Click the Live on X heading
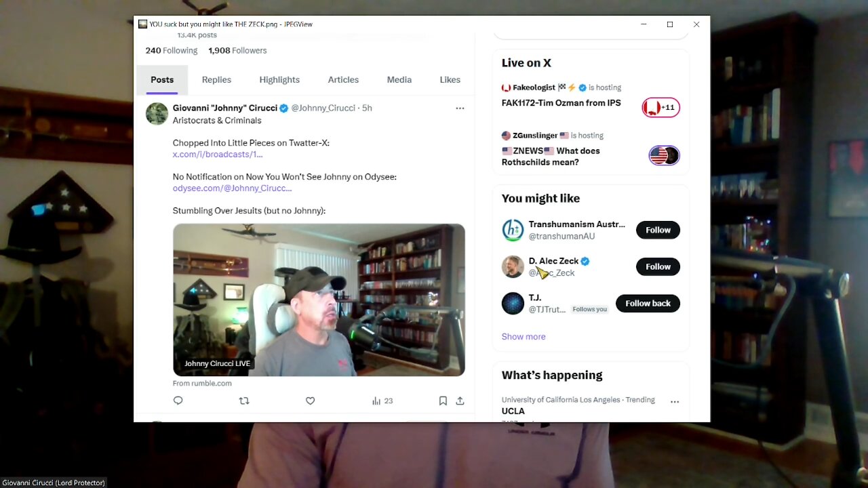 [x=526, y=63]
